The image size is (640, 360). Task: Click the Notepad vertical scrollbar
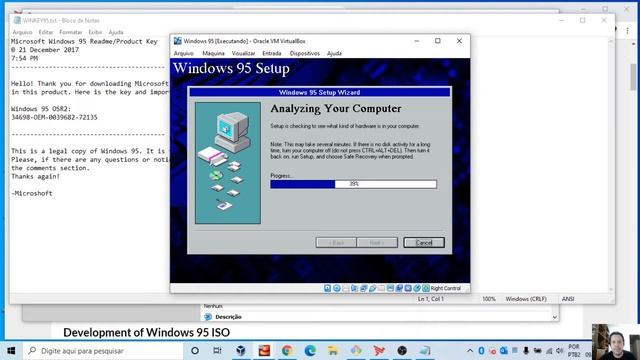coord(611,165)
